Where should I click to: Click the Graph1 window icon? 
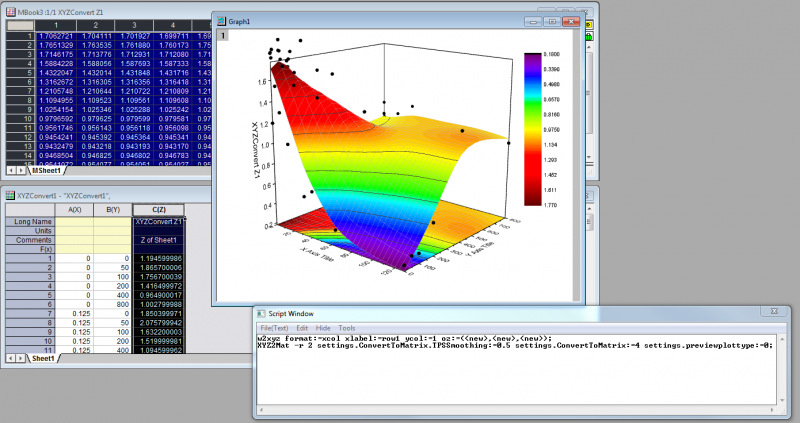coord(221,21)
